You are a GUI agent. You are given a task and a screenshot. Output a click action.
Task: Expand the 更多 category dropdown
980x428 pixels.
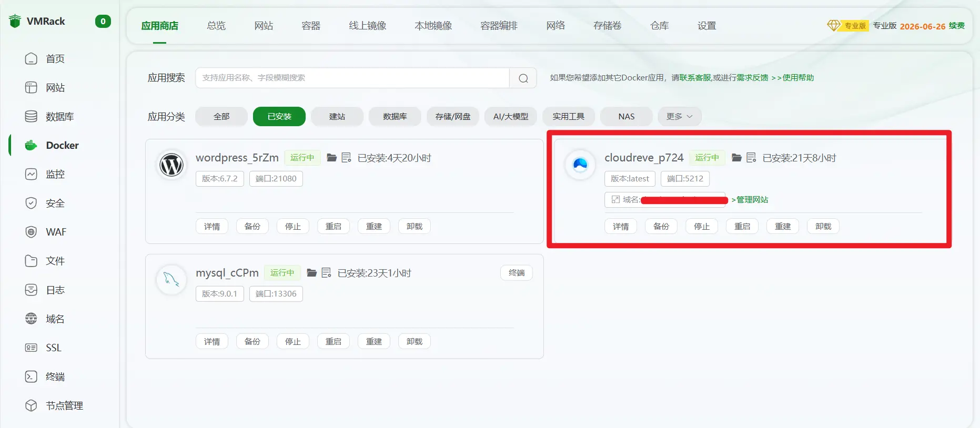679,117
